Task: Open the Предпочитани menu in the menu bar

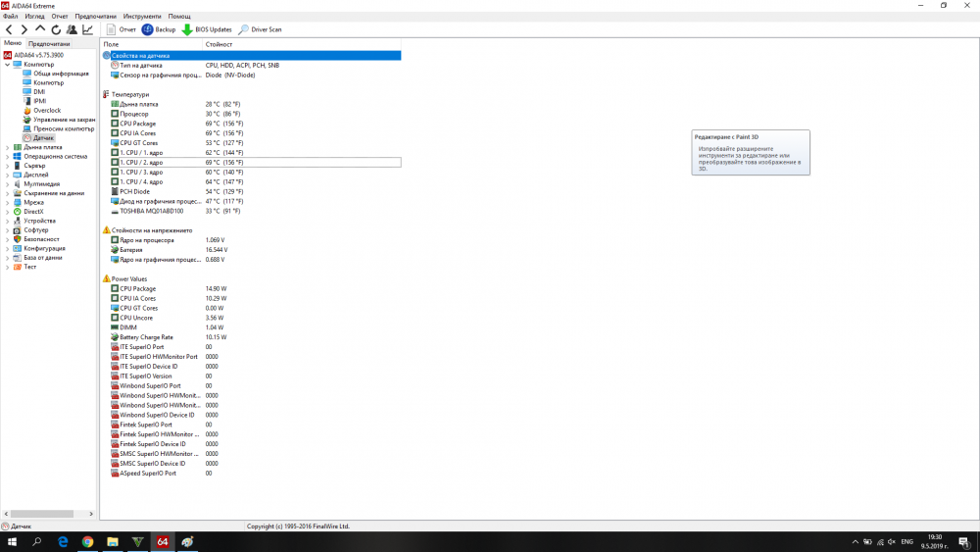Action: pyautogui.click(x=96, y=17)
